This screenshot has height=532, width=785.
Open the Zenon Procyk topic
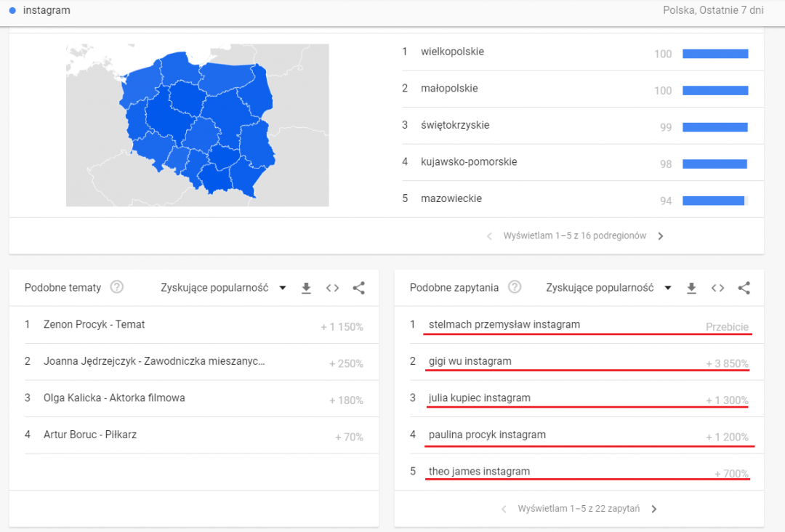click(x=94, y=324)
